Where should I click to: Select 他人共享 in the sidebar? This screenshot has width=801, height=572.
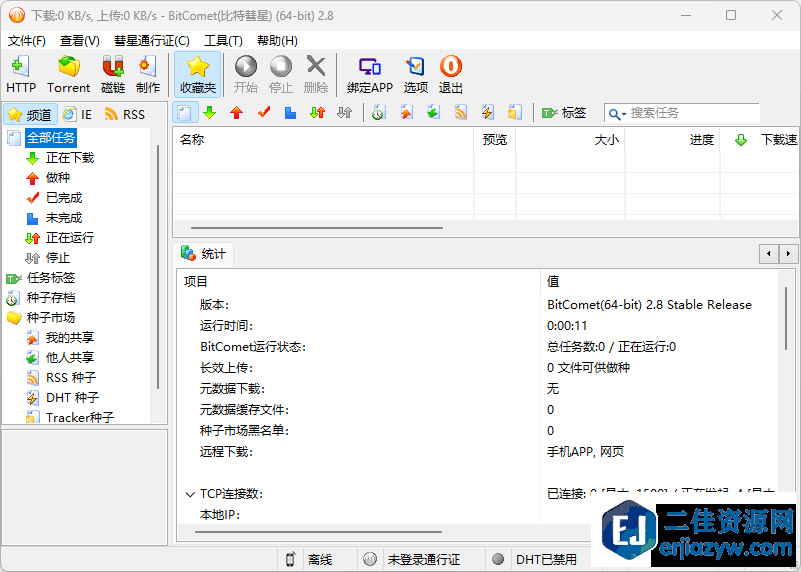tap(69, 358)
